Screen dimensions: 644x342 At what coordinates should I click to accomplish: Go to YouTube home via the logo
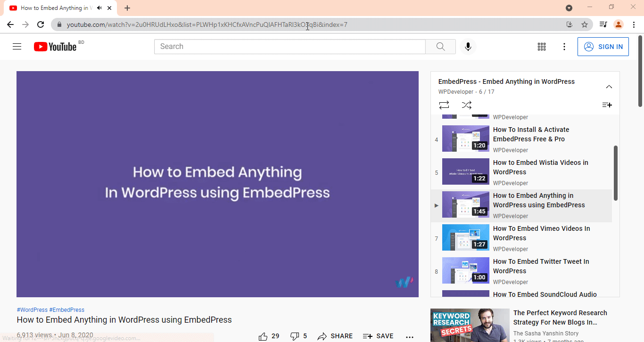click(55, 47)
